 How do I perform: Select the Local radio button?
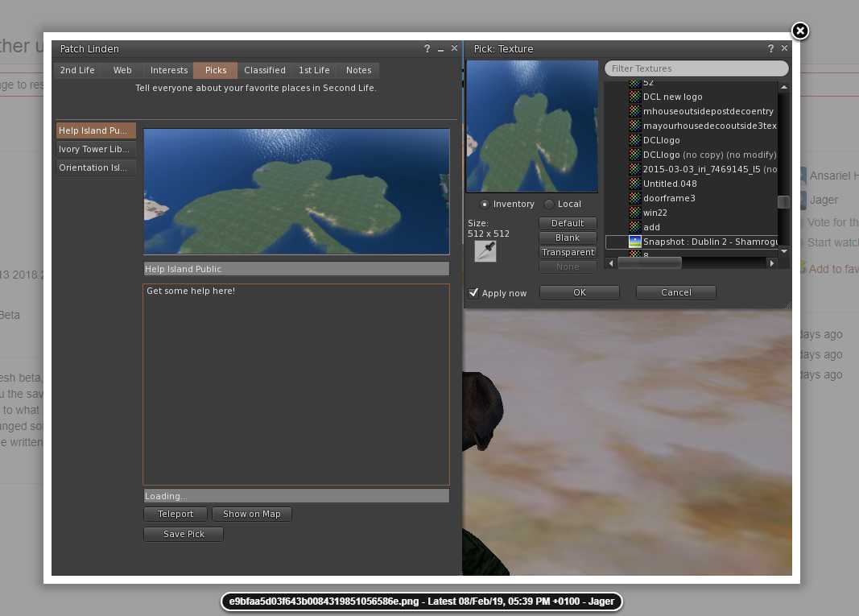[549, 204]
